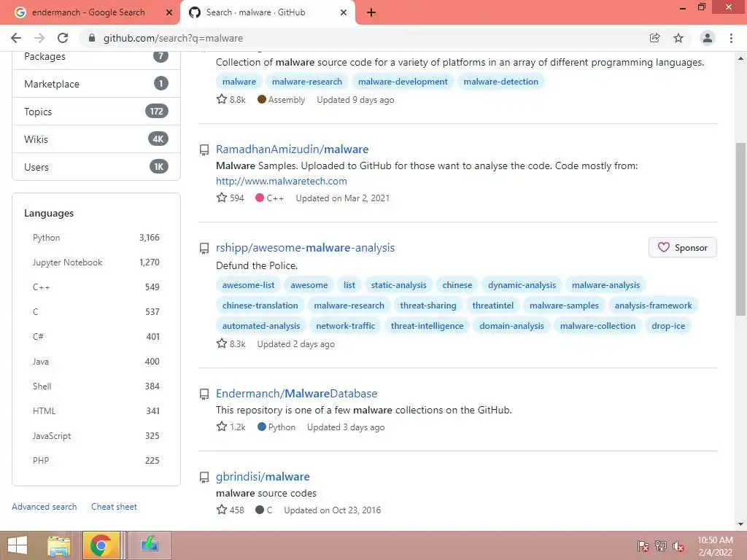View site lock info in address bar
This screenshot has height=560, width=747.
[92, 38]
